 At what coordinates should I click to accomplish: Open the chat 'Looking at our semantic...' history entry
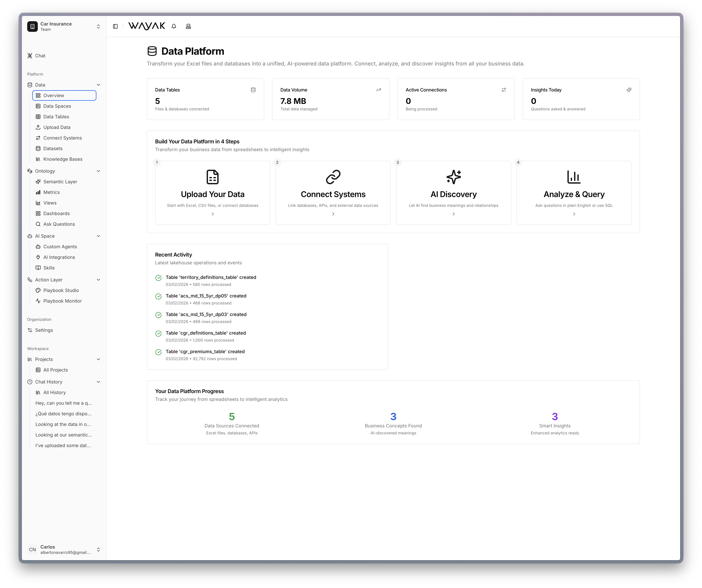click(x=63, y=435)
